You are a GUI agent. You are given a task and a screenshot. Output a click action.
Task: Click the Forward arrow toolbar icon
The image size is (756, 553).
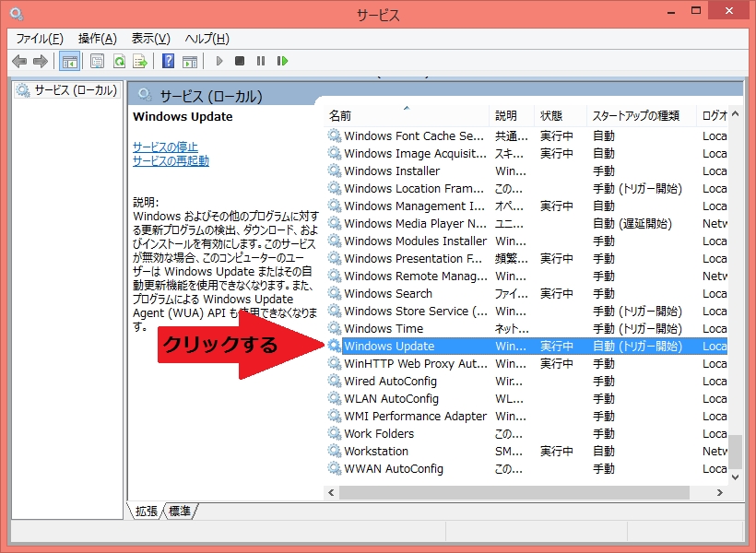pos(41,61)
